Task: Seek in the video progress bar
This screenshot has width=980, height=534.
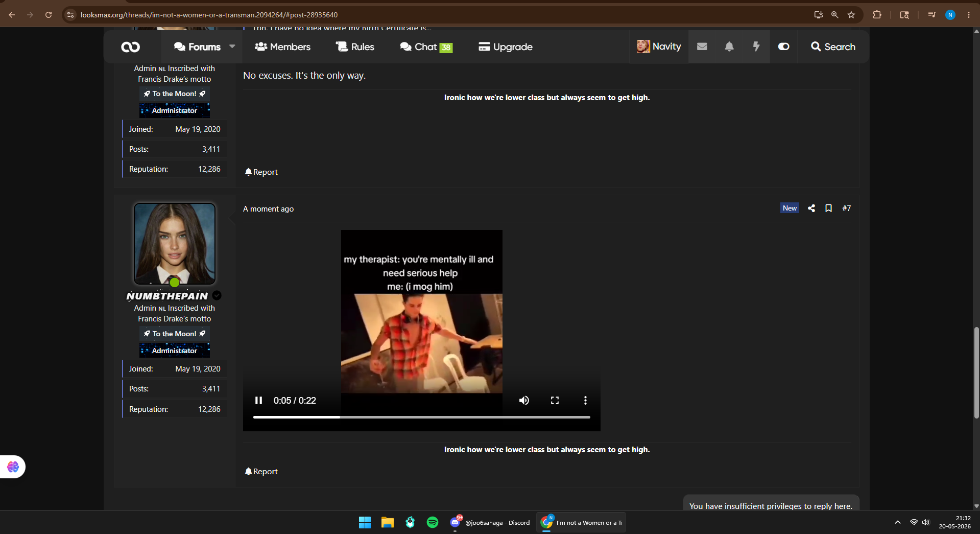Action: point(421,417)
